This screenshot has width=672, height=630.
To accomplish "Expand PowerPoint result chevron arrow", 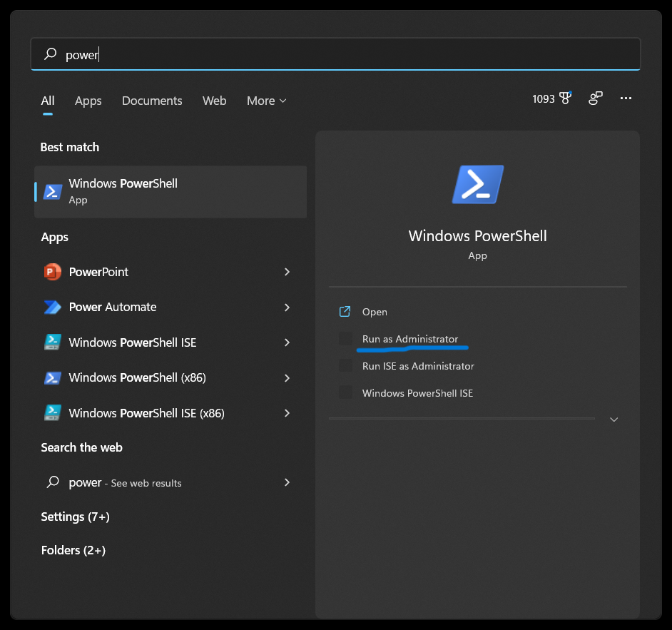I will 287,272.
